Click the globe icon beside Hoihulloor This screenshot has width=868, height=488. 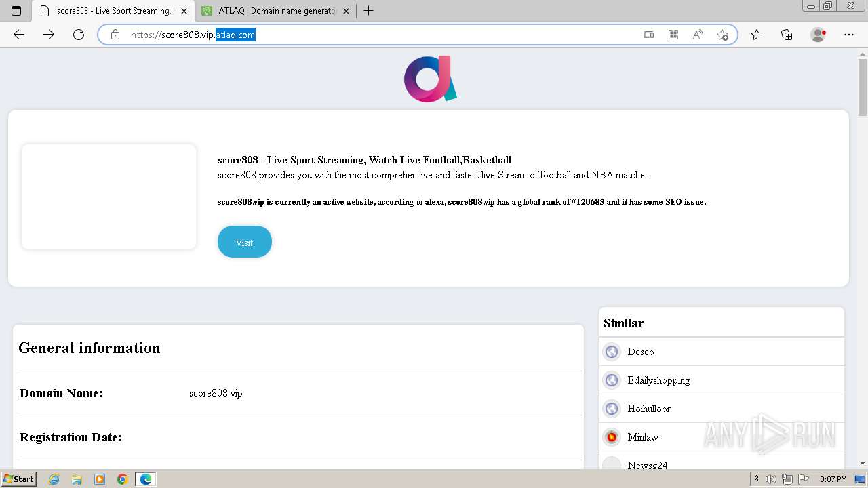tap(612, 409)
